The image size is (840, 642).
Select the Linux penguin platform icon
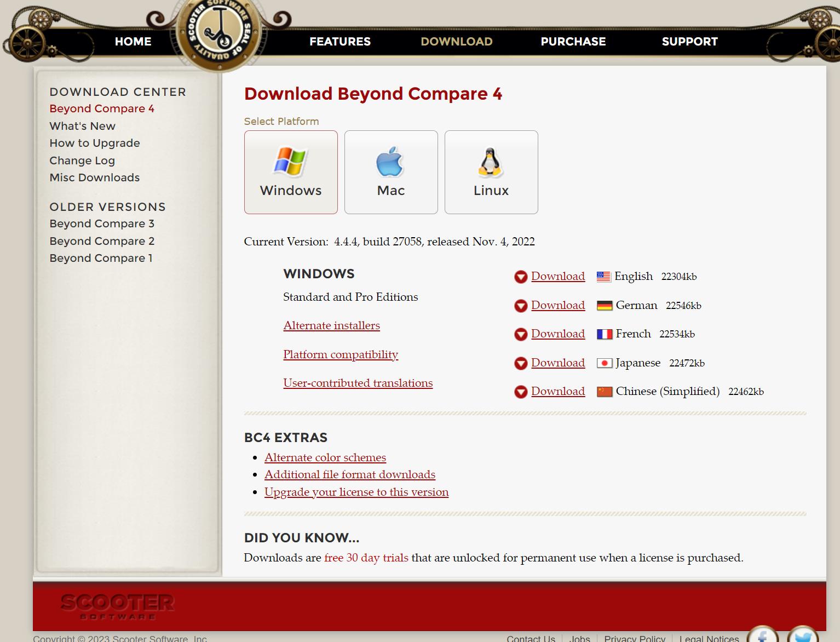pyautogui.click(x=491, y=163)
